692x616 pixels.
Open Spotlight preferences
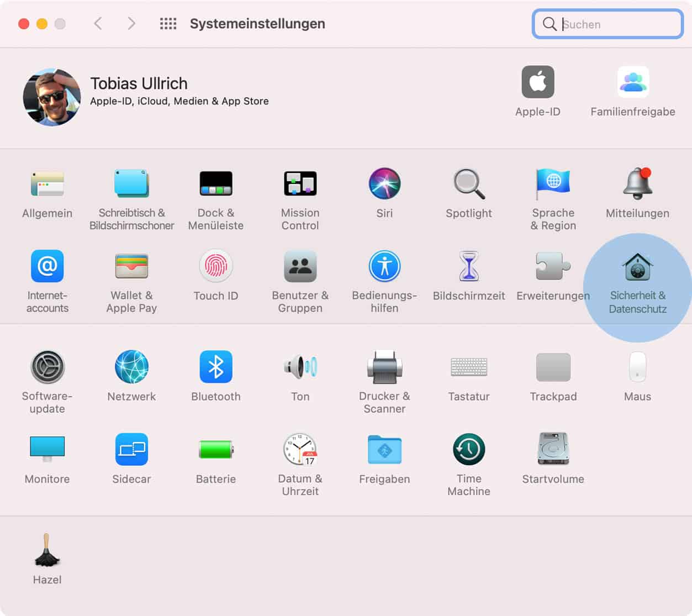469,184
